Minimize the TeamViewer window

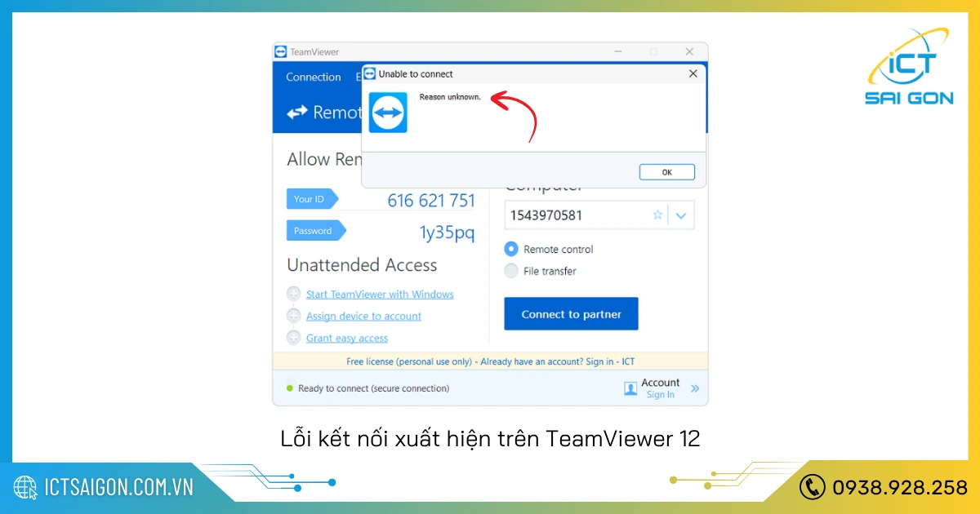pos(618,51)
